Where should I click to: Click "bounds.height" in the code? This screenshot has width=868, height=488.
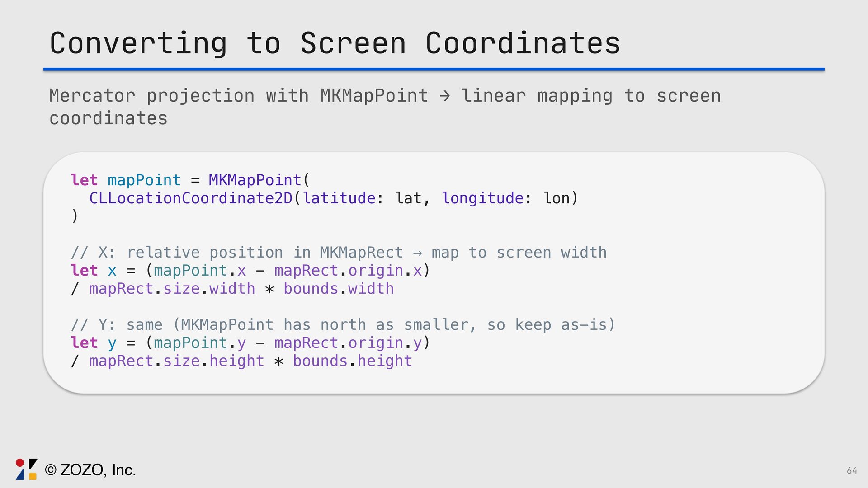click(x=352, y=361)
